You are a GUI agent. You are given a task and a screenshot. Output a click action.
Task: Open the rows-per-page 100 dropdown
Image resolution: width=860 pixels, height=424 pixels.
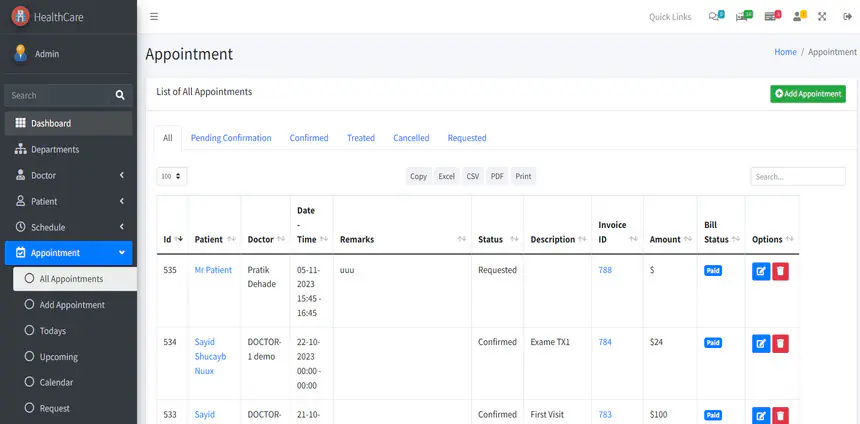click(x=172, y=177)
